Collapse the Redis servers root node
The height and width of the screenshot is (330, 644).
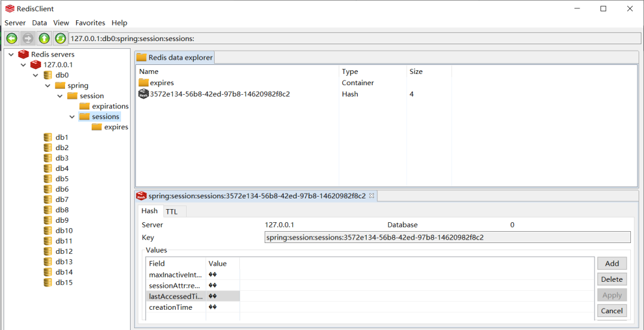click(x=11, y=54)
